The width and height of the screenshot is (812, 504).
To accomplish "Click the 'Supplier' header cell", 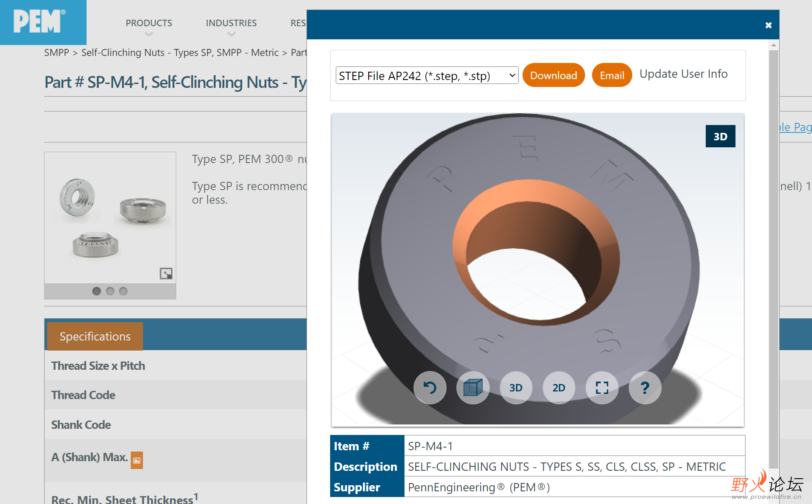I will tap(367, 487).
